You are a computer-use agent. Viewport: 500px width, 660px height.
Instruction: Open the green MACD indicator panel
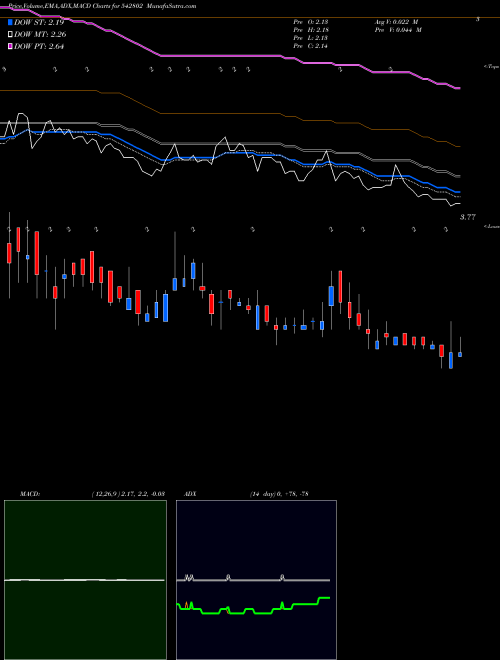85,580
